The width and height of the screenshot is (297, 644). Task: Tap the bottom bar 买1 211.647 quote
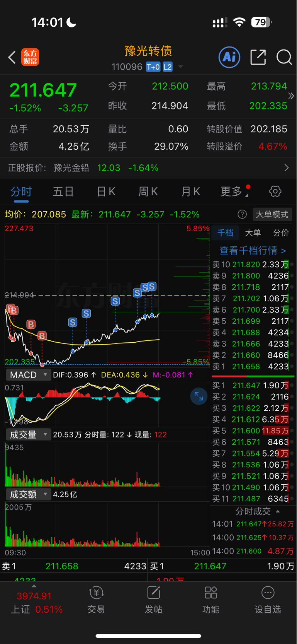tap(222, 566)
